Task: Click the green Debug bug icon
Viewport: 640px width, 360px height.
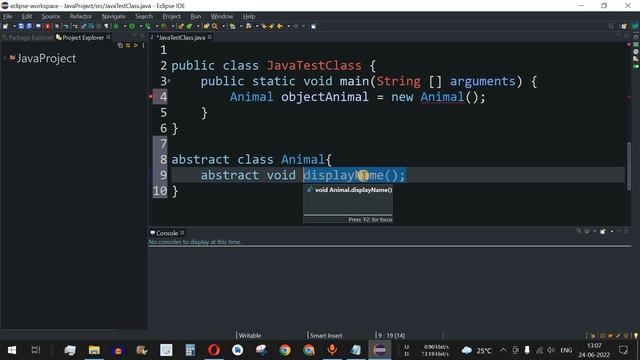Action: pos(116,26)
